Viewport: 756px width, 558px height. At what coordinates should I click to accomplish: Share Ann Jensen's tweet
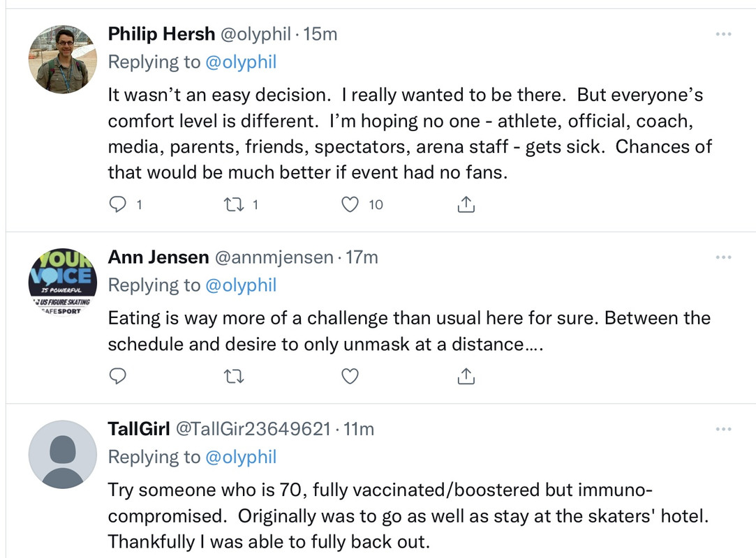466,376
